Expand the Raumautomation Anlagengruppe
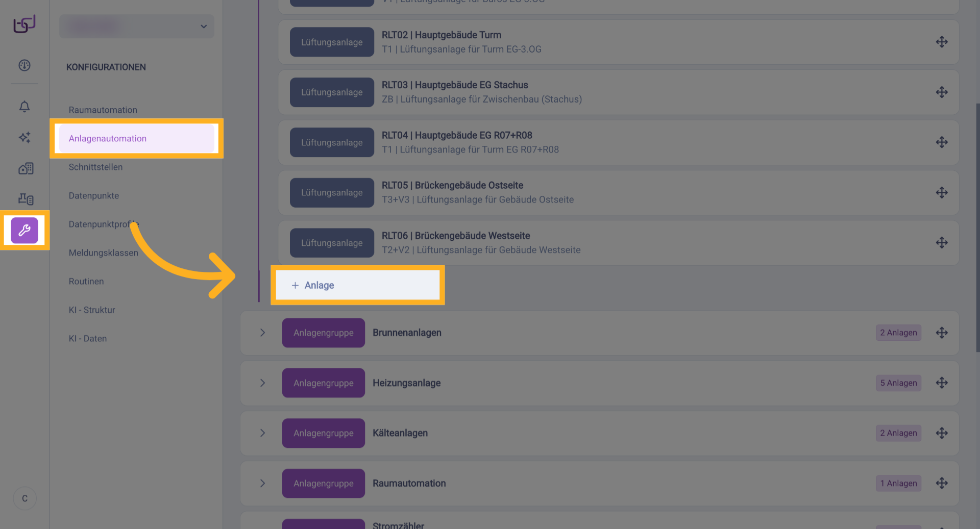980x529 pixels. 262,483
